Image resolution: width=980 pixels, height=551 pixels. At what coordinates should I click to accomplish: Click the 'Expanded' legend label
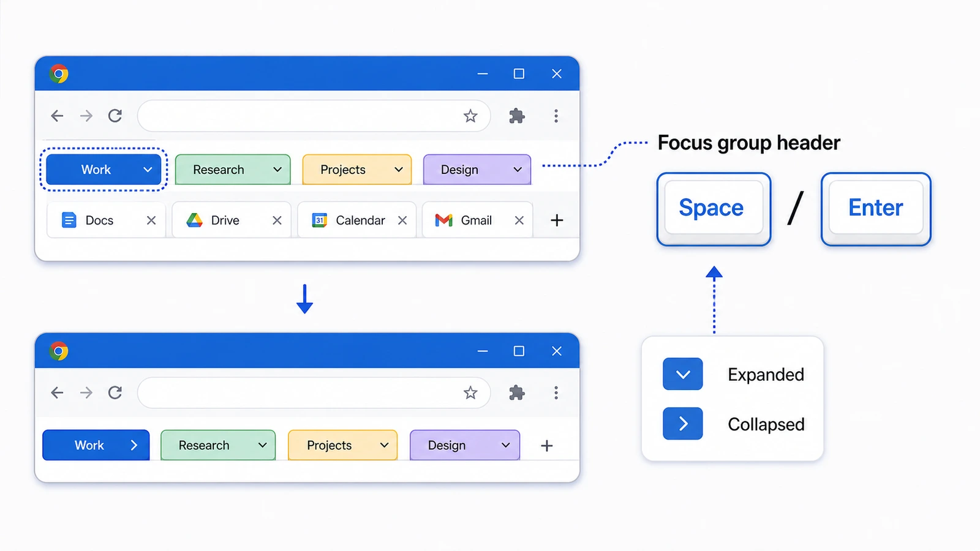[x=766, y=374]
